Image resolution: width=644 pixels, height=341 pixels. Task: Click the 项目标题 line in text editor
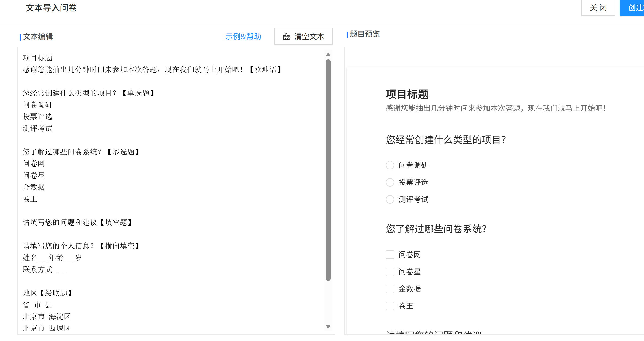click(x=37, y=58)
